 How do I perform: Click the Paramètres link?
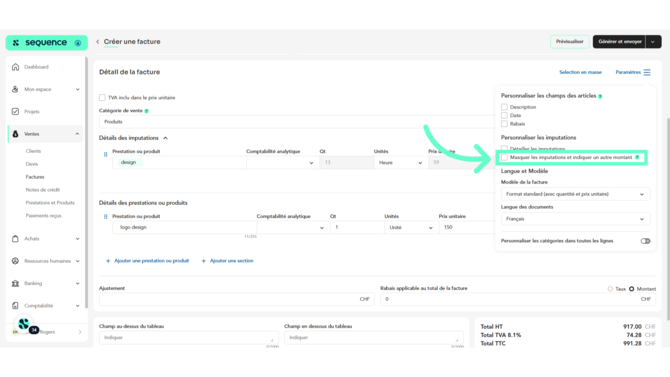tap(628, 72)
